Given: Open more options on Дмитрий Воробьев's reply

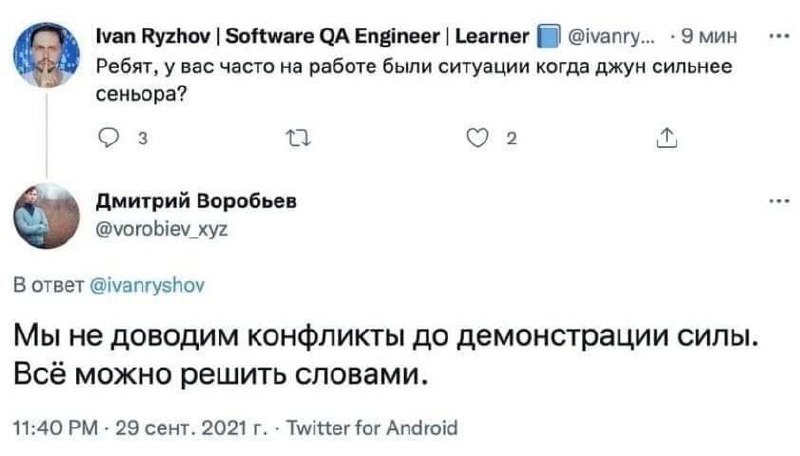Looking at the screenshot, I should coord(772,199).
